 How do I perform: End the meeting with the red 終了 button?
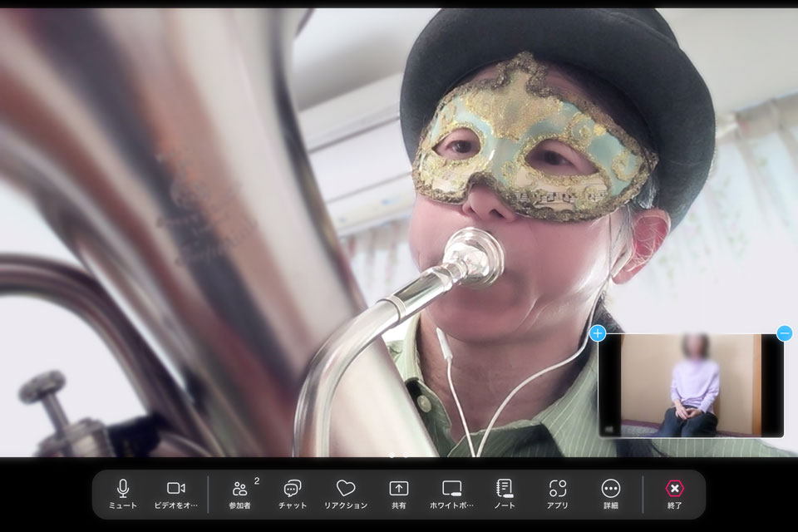(675, 494)
